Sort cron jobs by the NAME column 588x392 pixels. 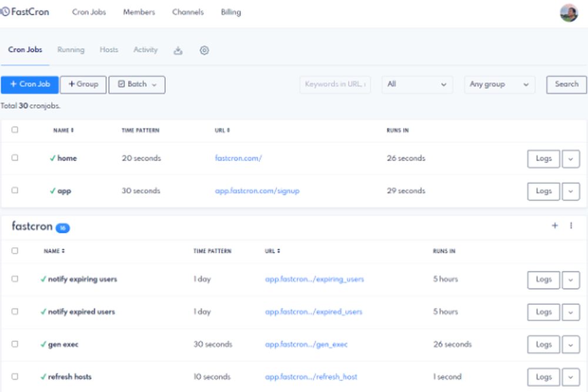point(64,130)
